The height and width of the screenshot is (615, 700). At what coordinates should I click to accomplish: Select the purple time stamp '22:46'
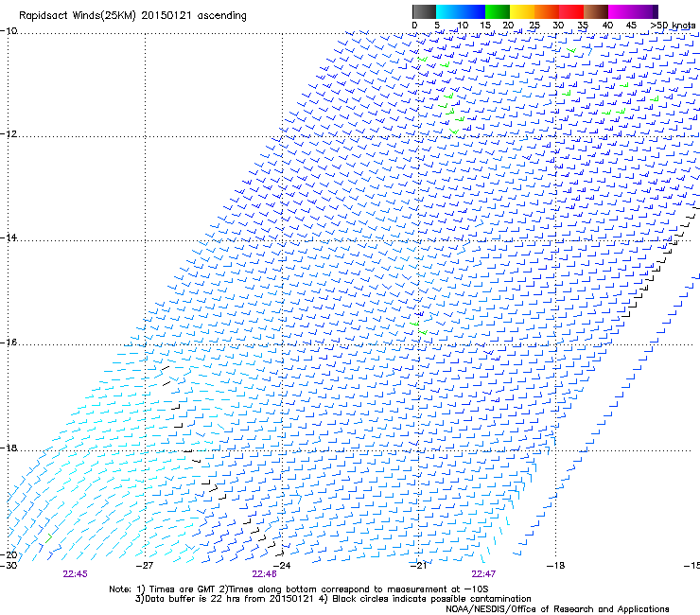(x=264, y=574)
